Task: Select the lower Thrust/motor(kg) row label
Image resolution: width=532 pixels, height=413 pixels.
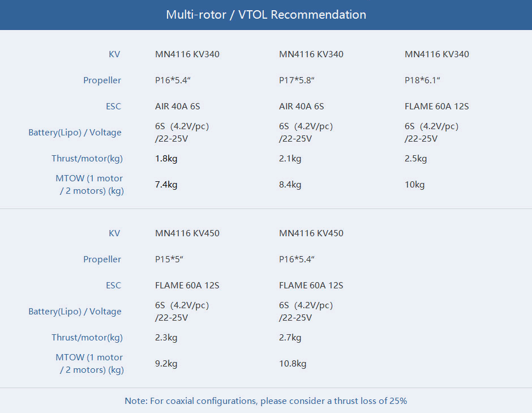Action: tap(87, 338)
